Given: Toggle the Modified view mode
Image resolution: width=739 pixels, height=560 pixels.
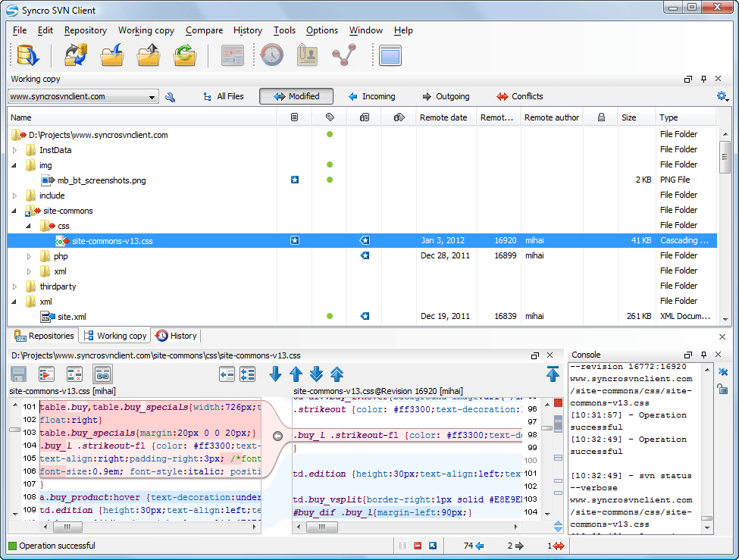Looking at the screenshot, I should 296,96.
